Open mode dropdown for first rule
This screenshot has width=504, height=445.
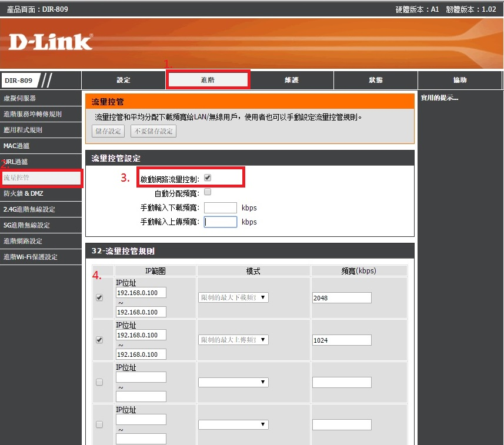(233, 297)
